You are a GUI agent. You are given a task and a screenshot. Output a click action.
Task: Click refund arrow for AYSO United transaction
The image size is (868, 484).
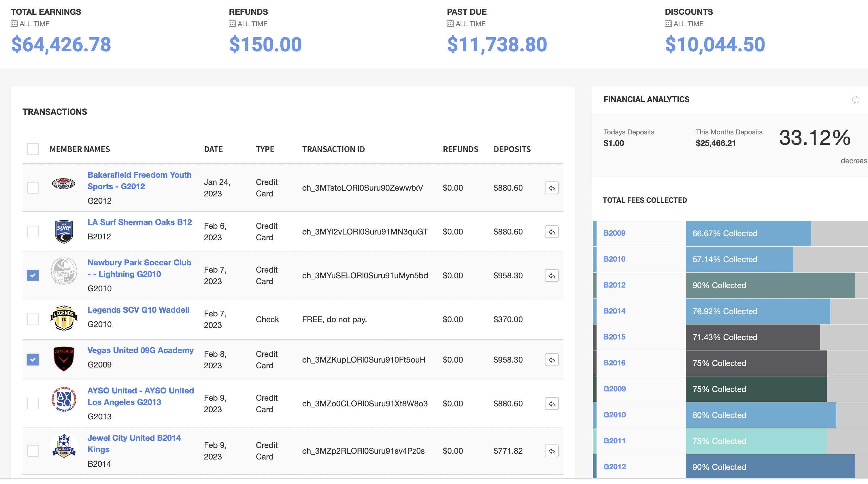[x=552, y=404]
